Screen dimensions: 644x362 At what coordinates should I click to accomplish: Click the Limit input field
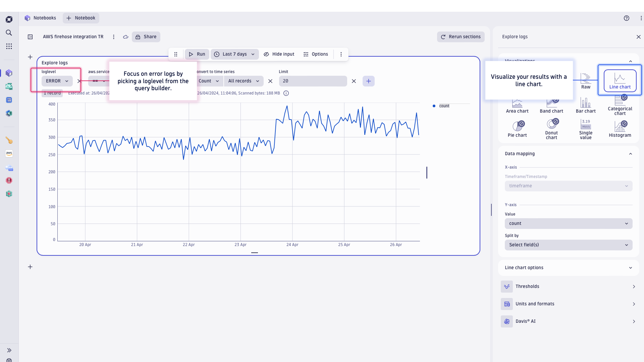click(x=313, y=81)
